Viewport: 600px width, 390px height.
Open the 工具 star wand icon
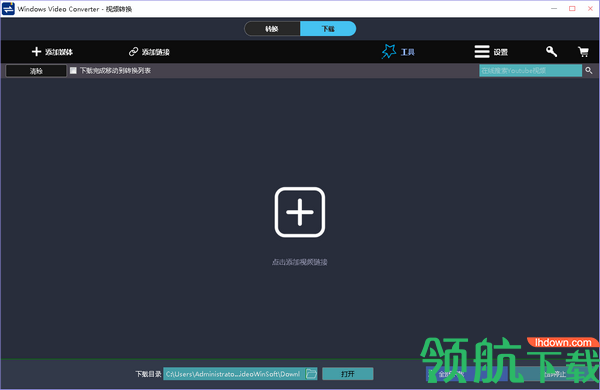click(389, 51)
